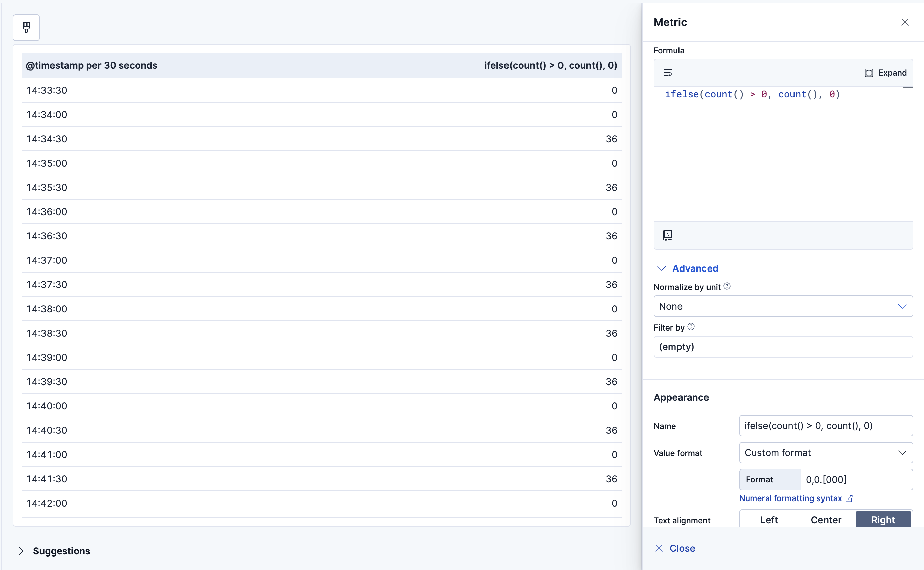Click the Filter by input field

pyautogui.click(x=783, y=346)
